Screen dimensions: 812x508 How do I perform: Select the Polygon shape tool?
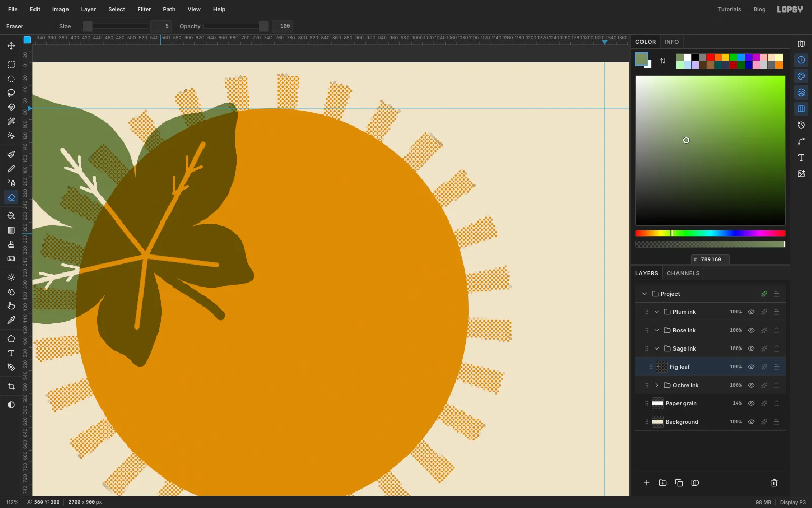11,339
